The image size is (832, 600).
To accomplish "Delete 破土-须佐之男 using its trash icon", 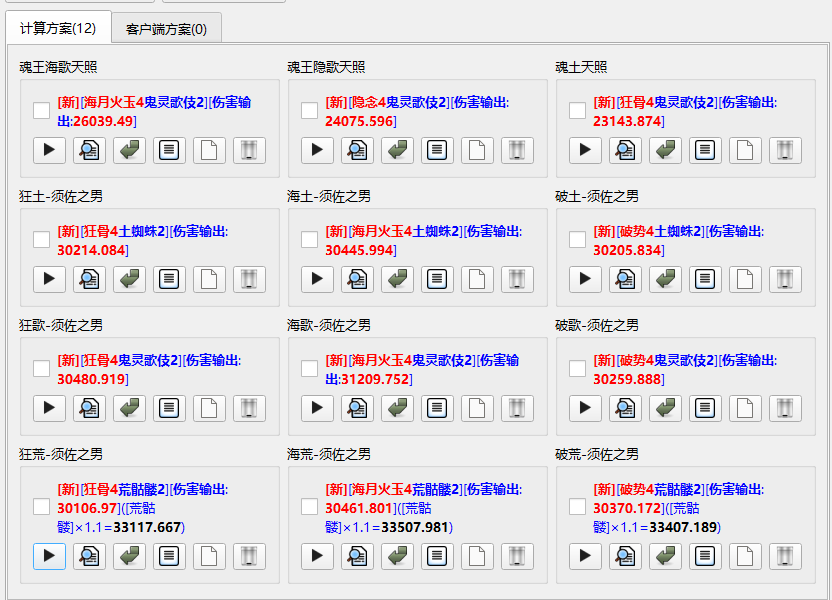I will click(x=785, y=279).
